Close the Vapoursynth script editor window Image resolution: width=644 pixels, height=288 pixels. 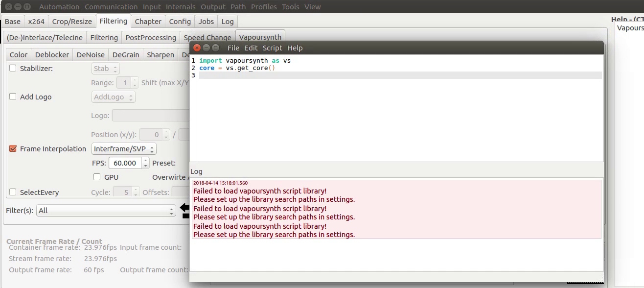(197, 48)
